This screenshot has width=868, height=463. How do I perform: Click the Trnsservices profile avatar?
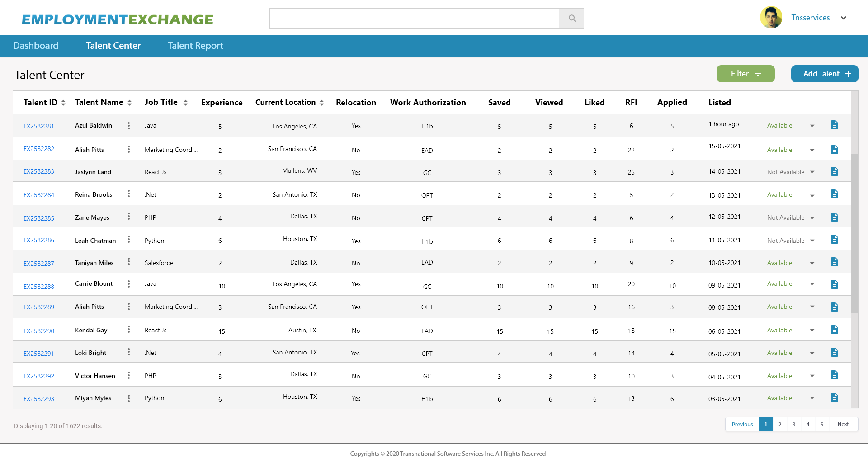(x=771, y=17)
